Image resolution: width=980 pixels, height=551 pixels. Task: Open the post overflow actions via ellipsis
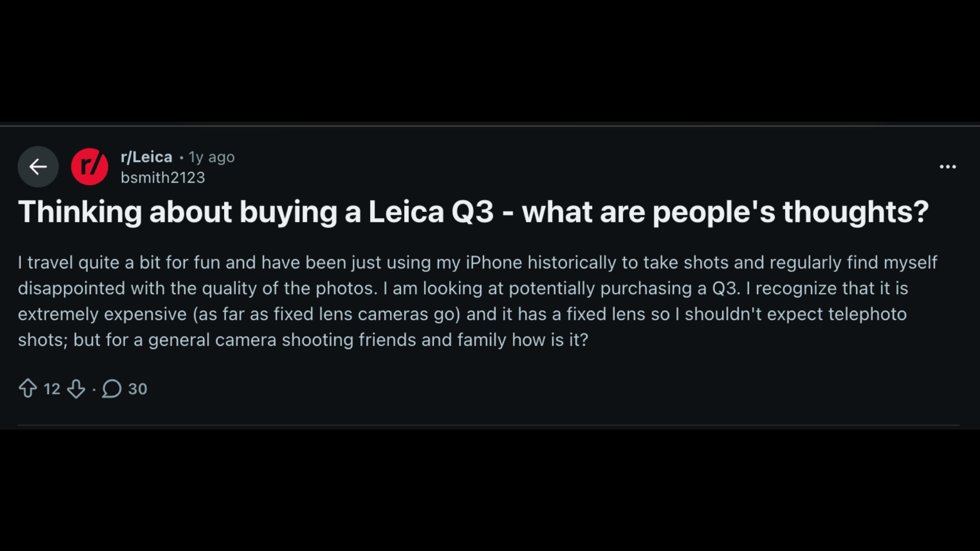coord(948,167)
